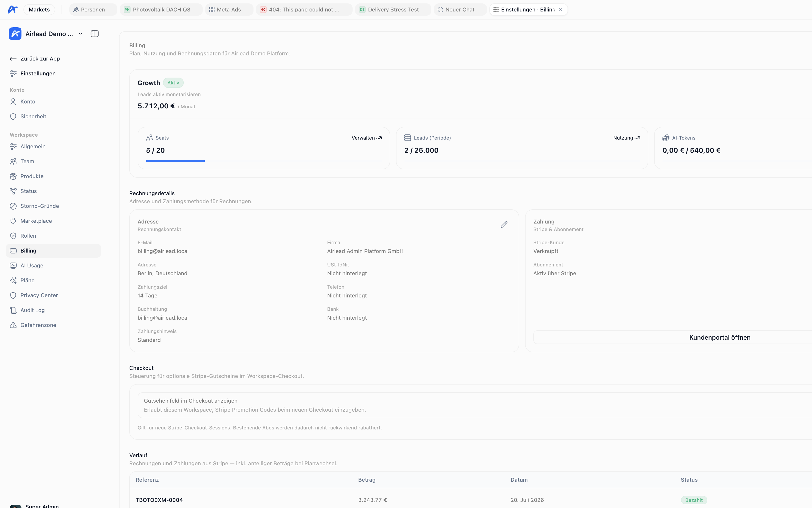
Task: Click the AI-Tokens coins icon
Action: click(666, 138)
